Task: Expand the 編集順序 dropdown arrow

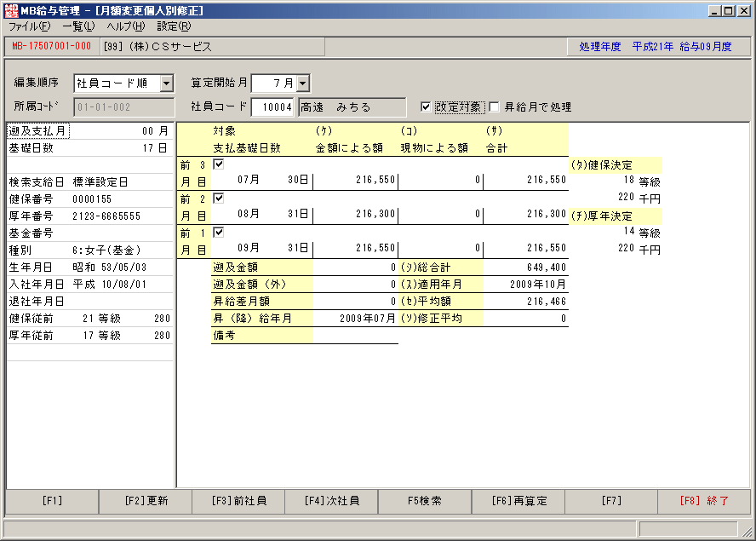Action: (166, 83)
